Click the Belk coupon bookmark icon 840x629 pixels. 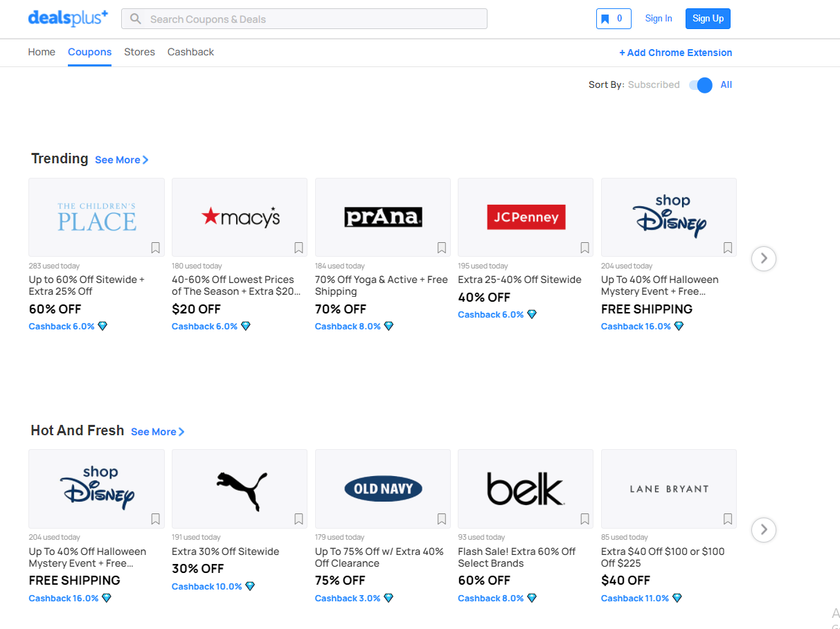click(x=584, y=519)
